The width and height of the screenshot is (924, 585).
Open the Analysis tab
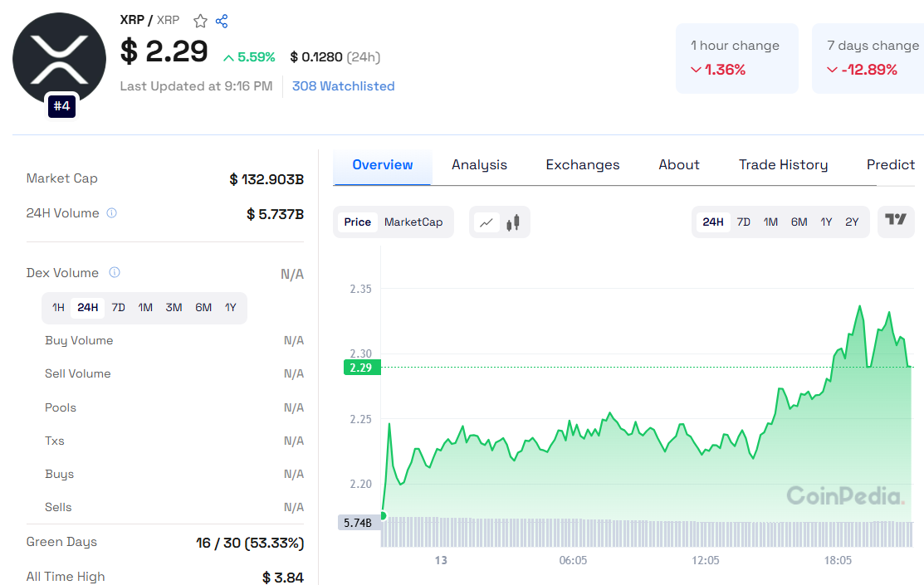click(479, 165)
